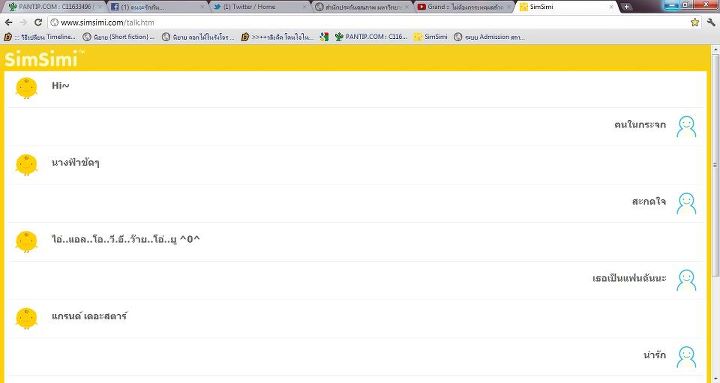Open the third bookmark with clock icon
This screenshot has width=720, height=383.
[198, 37]
